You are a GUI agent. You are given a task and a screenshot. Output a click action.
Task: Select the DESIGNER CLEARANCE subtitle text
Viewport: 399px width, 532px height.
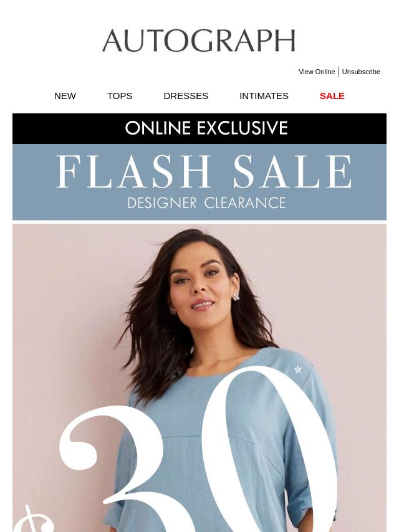coord(206,203)
